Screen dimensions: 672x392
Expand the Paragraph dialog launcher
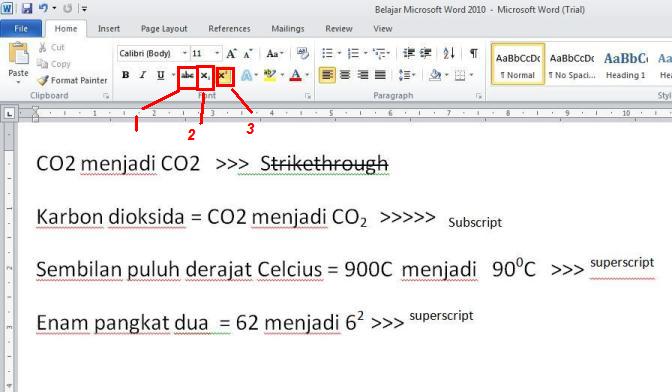click(479, 96)
